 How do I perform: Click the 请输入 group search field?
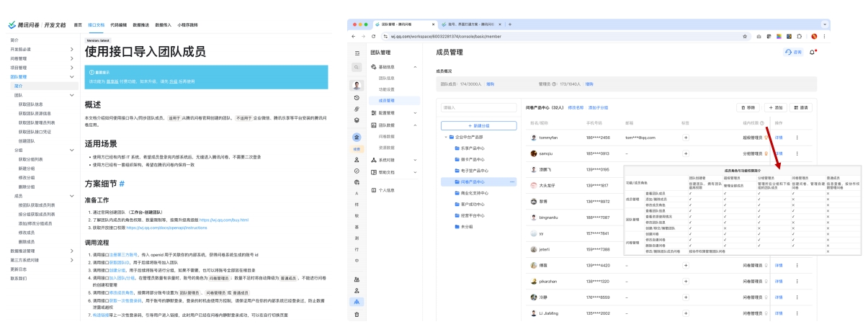point(478,107)
